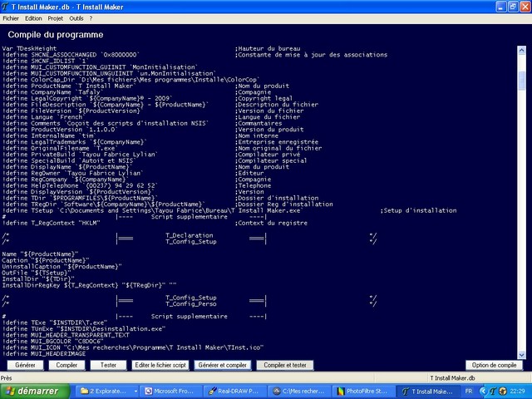Click line '!define HelpTelephone'
The image size is (532, 399).
point(80,185)
